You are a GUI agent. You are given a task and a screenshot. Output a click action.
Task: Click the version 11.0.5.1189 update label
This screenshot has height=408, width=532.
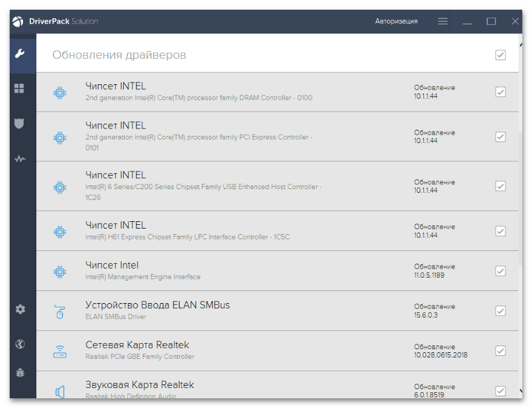tap(434, 271)
